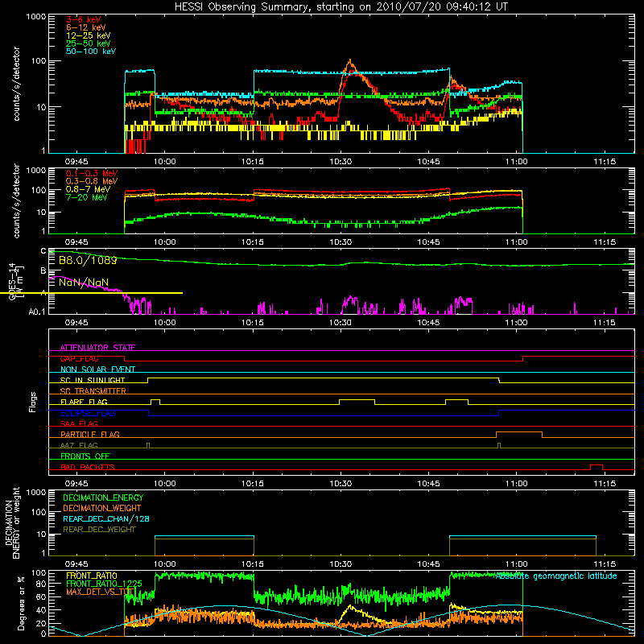Screen dimensions: 644x644
Task: Click the 7-20 MeV legend label
Action: coord(87,197)
